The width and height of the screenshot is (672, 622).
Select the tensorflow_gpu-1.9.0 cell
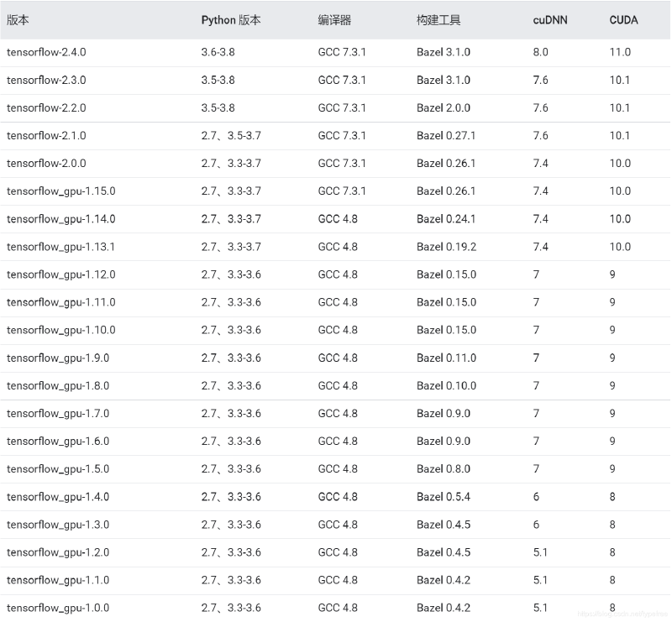(x=58, y=358)
